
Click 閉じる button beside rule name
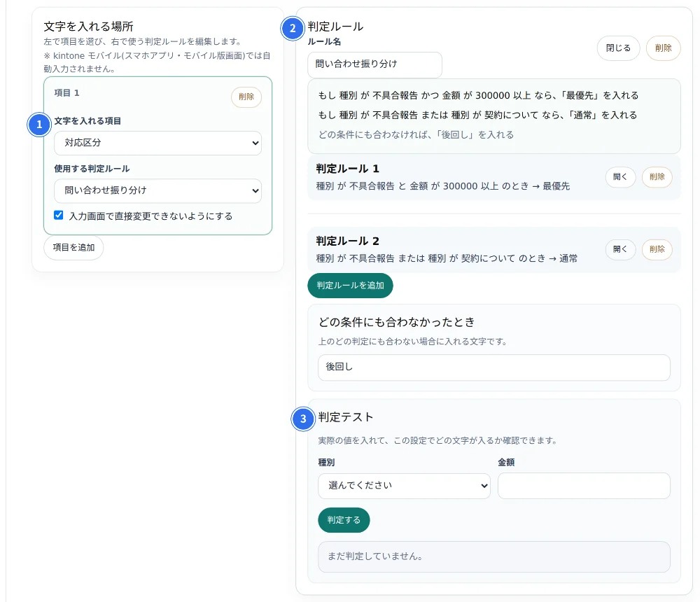(618, 48)
